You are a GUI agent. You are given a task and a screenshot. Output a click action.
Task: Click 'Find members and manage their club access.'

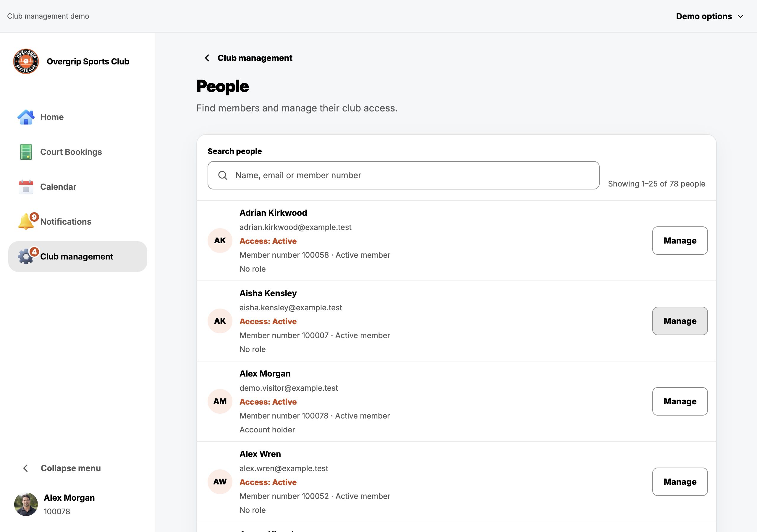click(297, 108)
